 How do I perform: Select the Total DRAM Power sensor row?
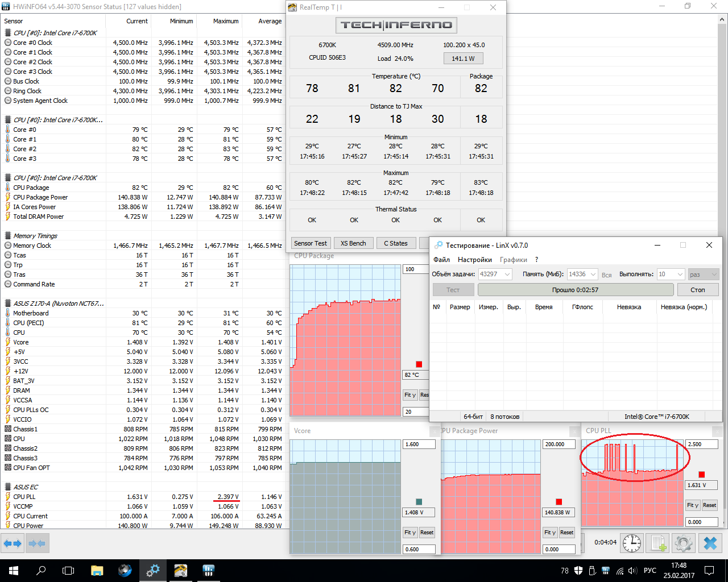[142, 217]
